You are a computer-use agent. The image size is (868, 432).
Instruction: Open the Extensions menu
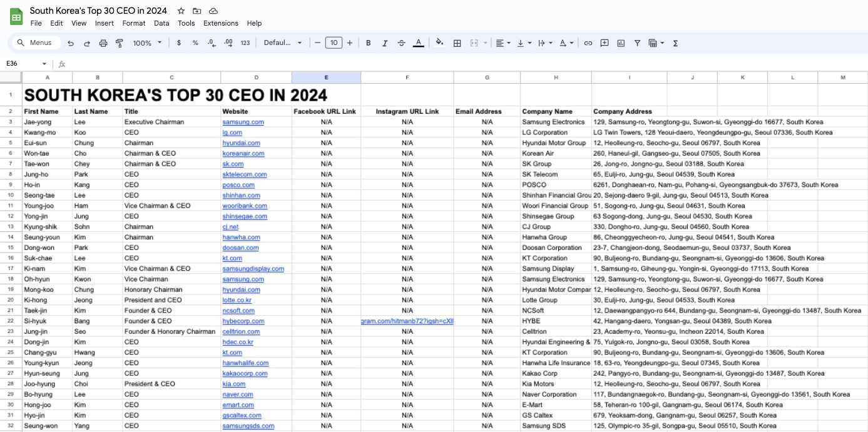[x=221, y=23]
